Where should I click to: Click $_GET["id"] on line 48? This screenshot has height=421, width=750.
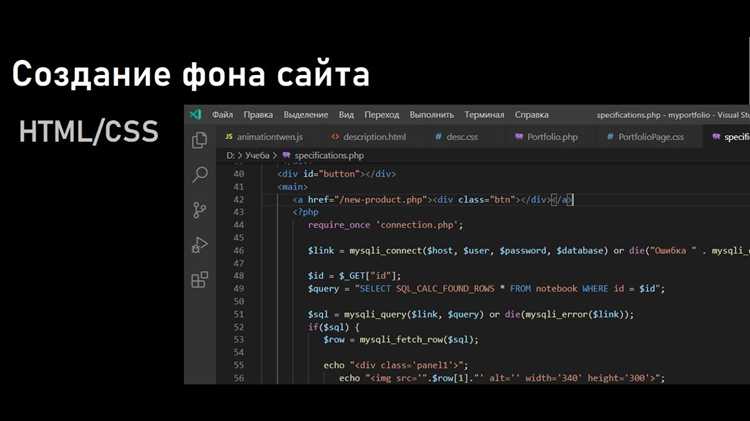click(367, 276)
